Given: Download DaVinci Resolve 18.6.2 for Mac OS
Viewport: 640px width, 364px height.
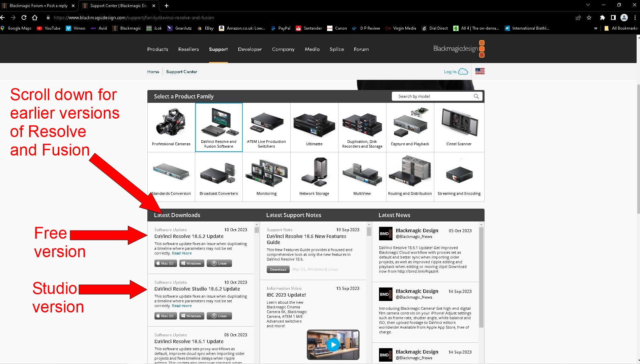Looking at the screenshot, I should pyautogui.click(x=166, y=263).
